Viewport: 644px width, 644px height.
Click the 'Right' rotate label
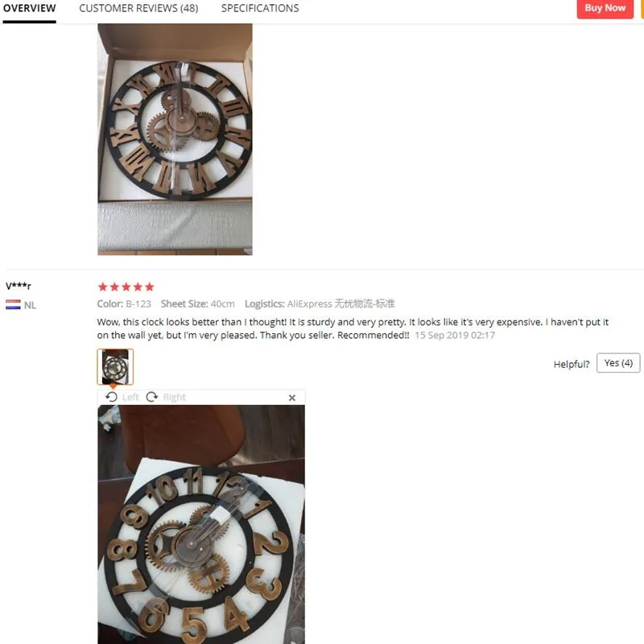pos(175,397)
